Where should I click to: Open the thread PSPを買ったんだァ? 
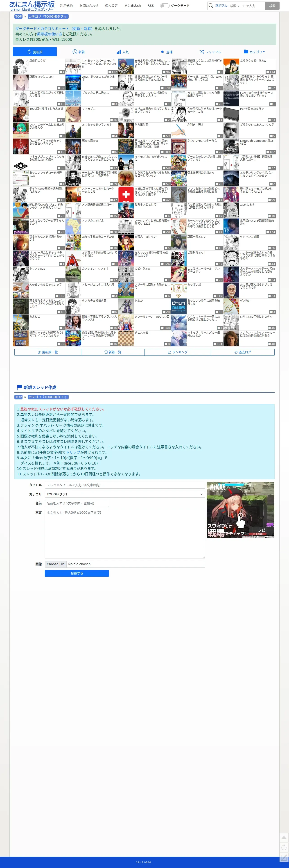250,115
